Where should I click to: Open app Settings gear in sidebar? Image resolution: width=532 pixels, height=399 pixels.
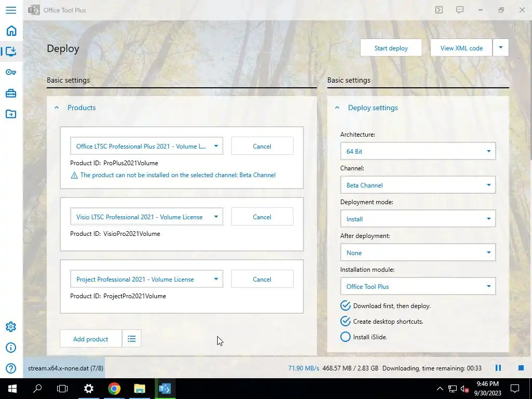coord(11,327)
